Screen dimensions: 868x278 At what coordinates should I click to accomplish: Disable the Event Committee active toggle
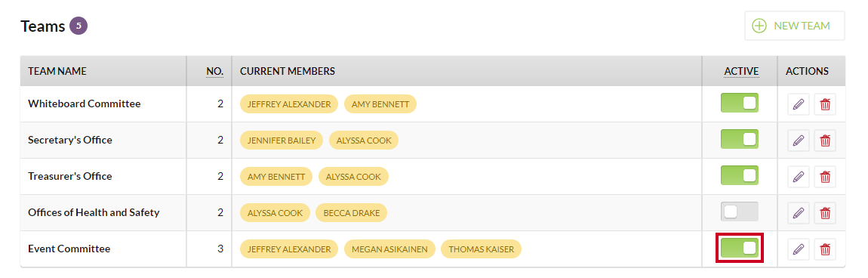[x=740, y=248]
